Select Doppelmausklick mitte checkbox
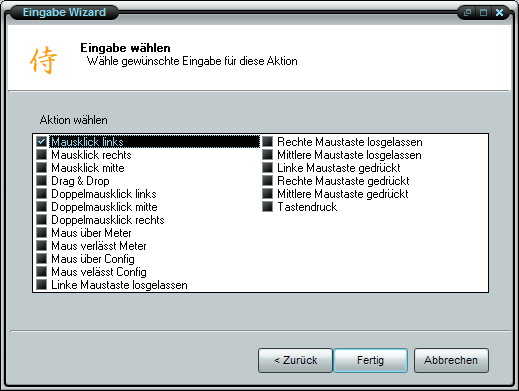 point(41,207)
